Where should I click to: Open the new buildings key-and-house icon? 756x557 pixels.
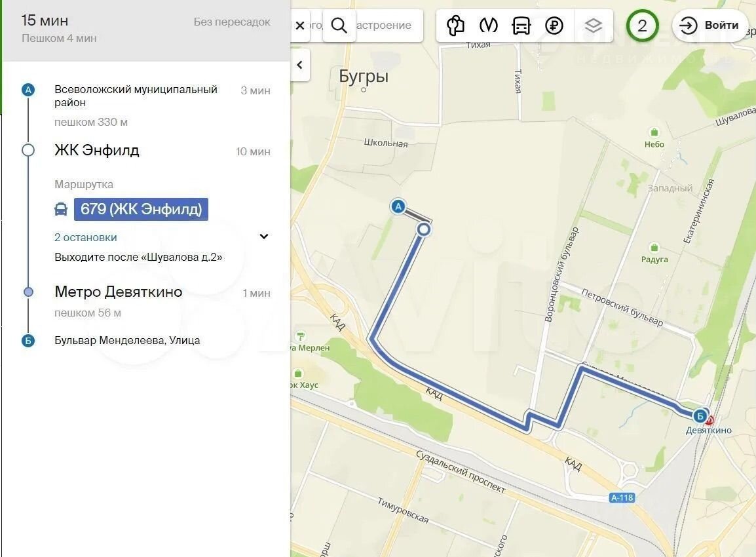click(x=455, y=26)
